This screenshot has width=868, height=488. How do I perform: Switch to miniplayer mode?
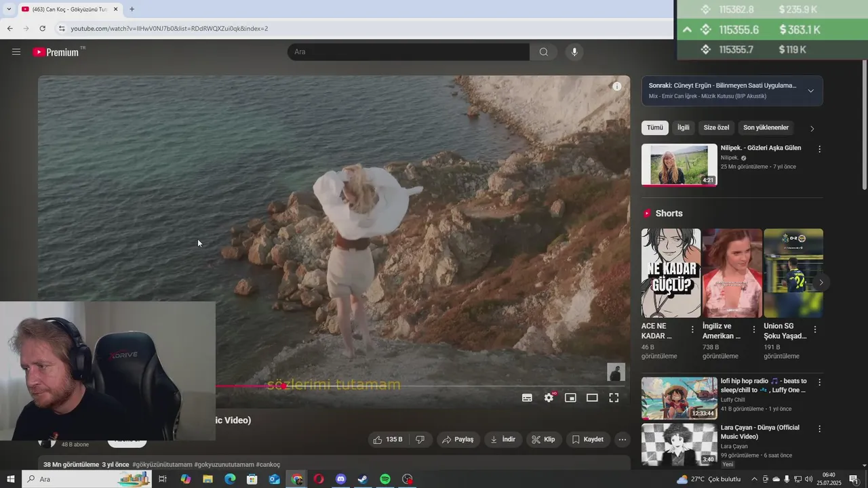coord(570,398)
